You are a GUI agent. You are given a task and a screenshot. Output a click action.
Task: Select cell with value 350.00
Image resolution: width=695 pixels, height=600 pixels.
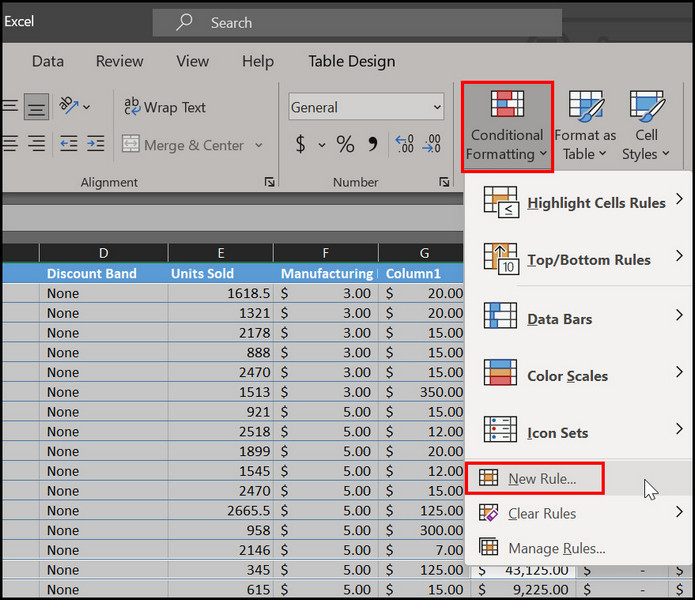422,392
